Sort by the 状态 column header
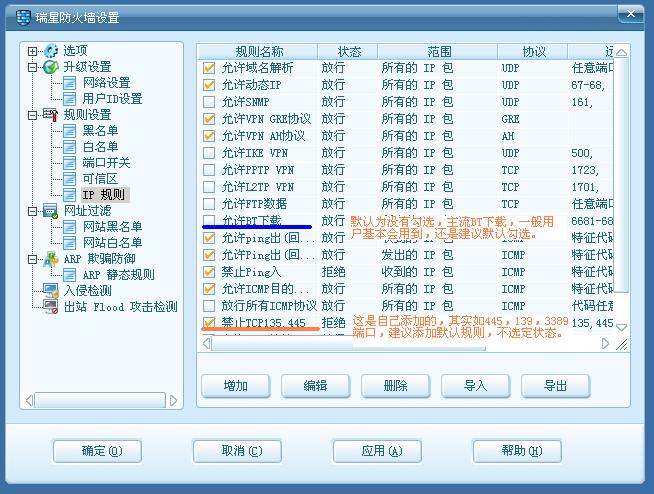Screen dimensions: 654x494 348,52
